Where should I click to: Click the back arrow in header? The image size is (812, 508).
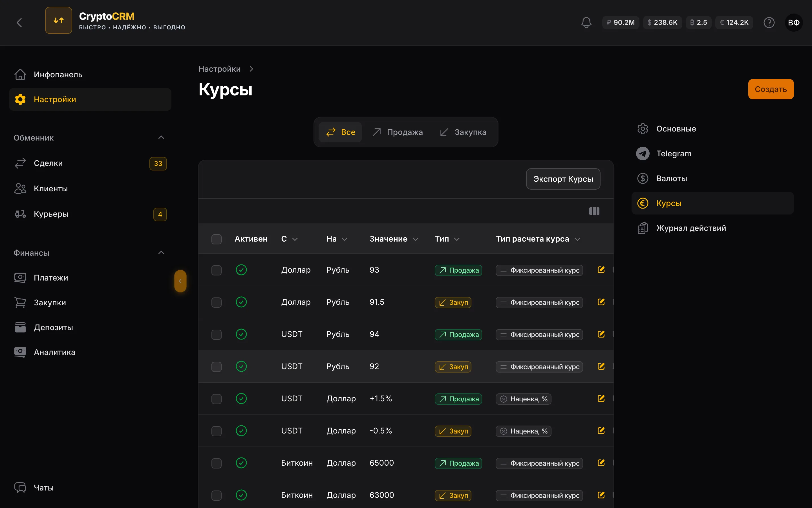pyautogui.click(x=19, y=23)
